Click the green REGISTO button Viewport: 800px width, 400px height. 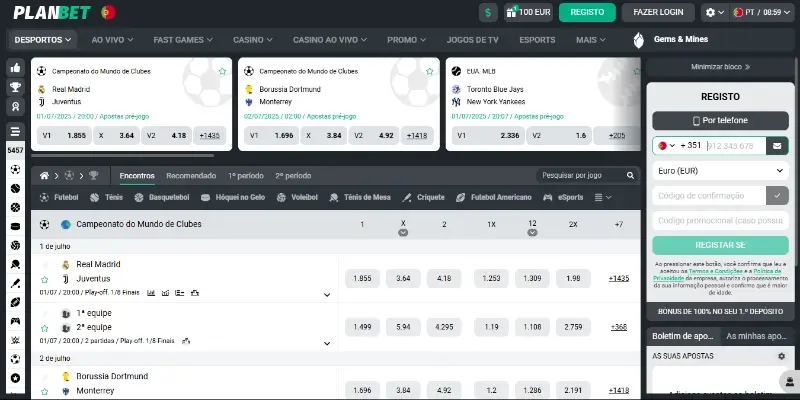pos(586,12)
